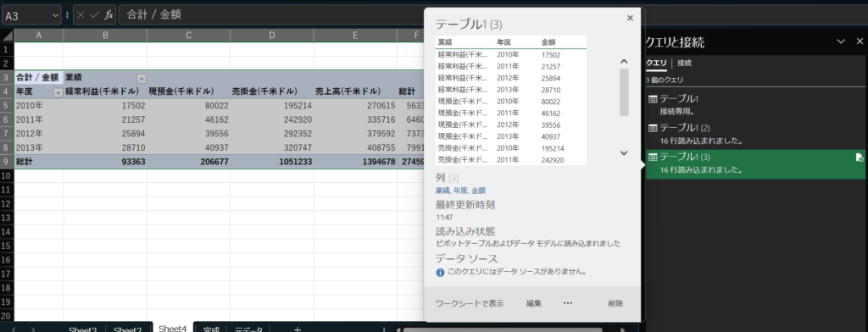Image resolution: width=868 pixels, height=332 pixels.
Task: Select the テーブル1 (3) query
Action: click(x=755, y=163)
